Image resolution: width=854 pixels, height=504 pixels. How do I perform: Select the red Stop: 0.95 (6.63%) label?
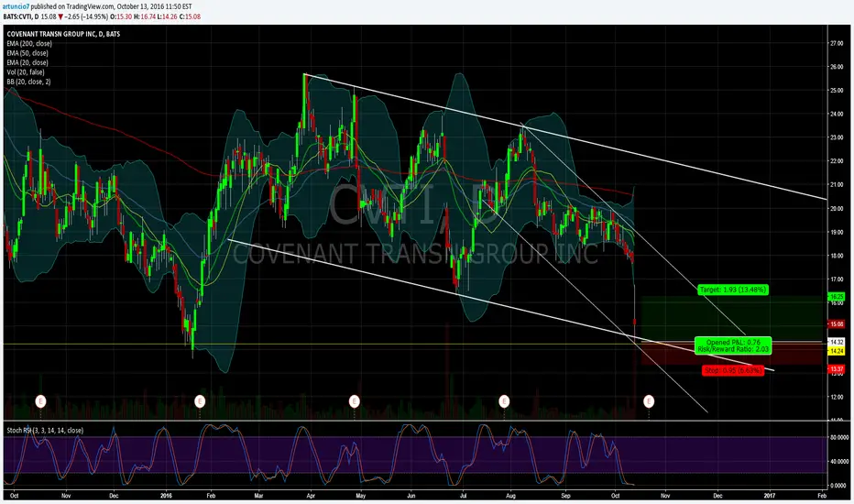pyautogui.click(x=733, y=370)
